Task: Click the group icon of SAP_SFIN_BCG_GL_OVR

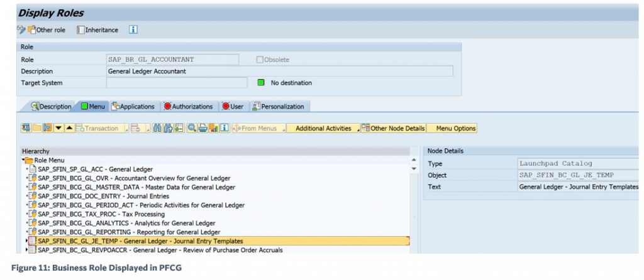Action: (x=33, y=178)
